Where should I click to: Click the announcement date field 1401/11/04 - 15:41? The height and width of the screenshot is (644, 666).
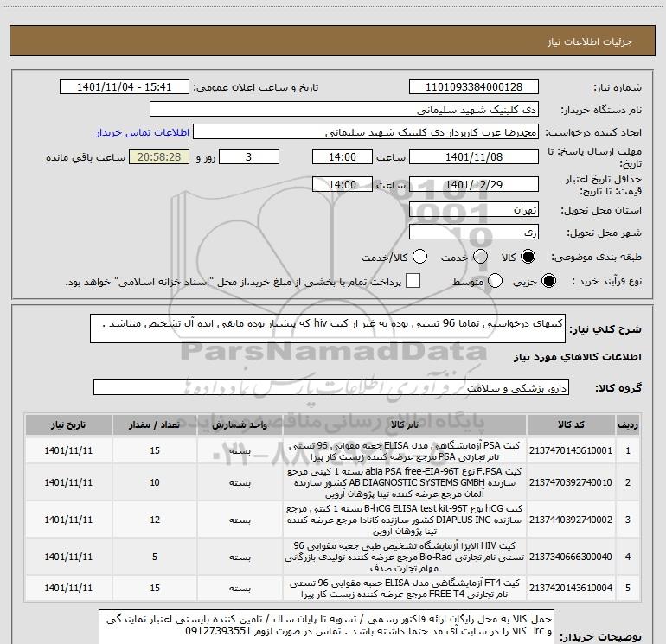pos(125,87)
